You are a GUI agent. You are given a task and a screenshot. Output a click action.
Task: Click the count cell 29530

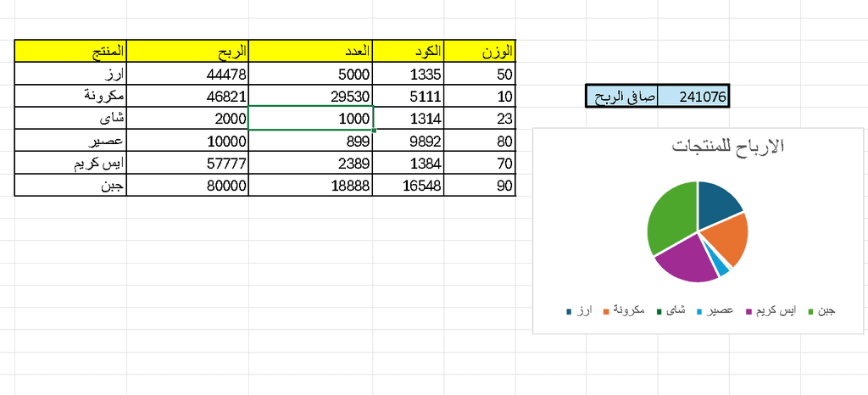310,96
